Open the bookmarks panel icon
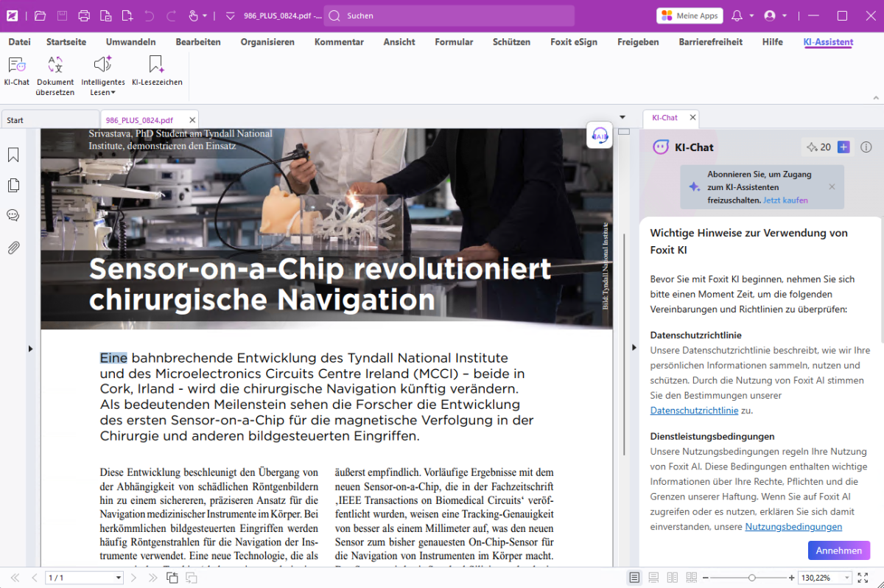This screenshot has height=588, width=884. point(13,155)
